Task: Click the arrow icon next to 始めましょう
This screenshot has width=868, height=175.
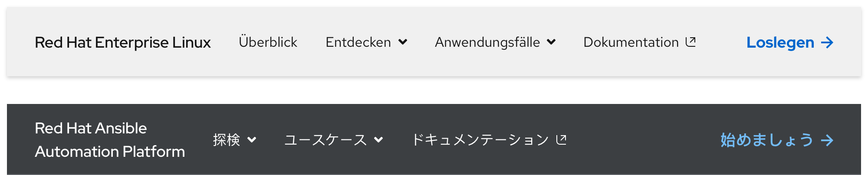Action: 827,140
